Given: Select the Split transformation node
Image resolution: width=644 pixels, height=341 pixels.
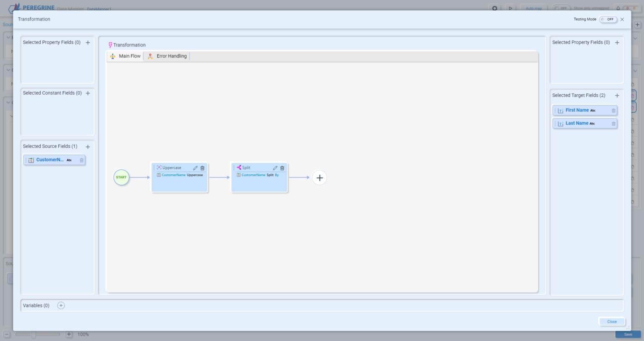Looking at the screenshot, I should pyautogui.click(x=259, y=182).
